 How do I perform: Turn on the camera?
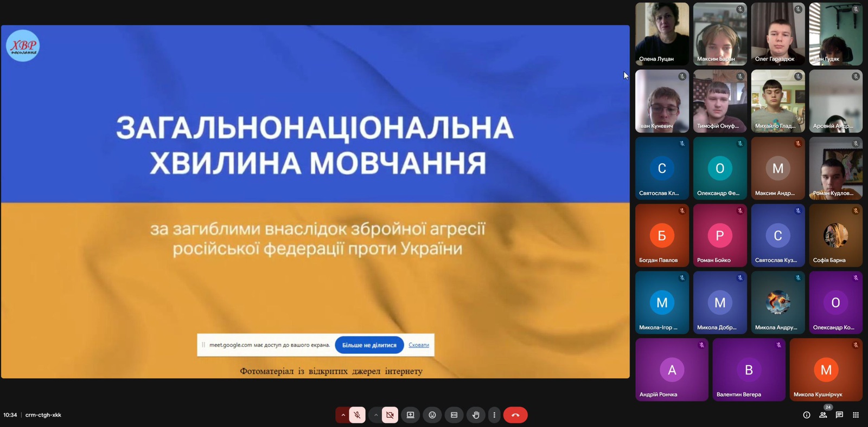click(x=390, y=415)
